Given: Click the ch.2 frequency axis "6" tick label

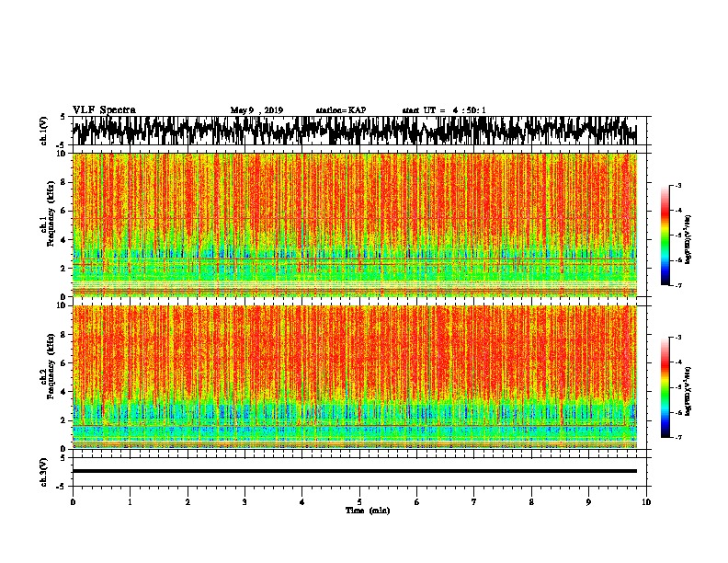Looking at the screenshot, I should click(64, 363).
